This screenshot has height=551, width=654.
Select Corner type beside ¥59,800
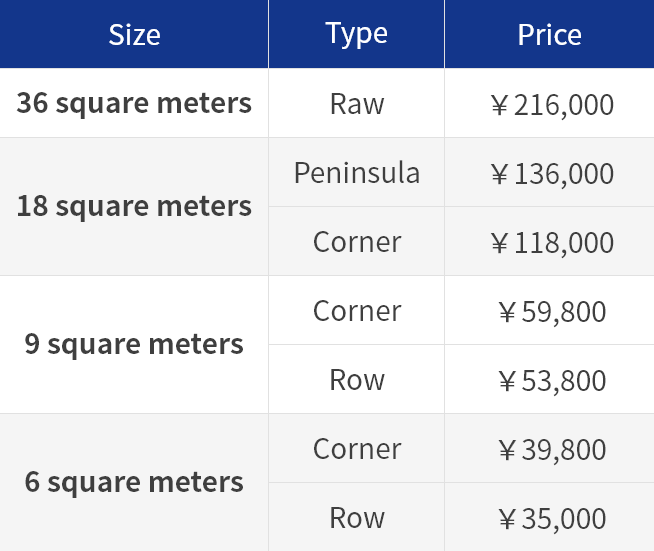(x=357, y=310)
